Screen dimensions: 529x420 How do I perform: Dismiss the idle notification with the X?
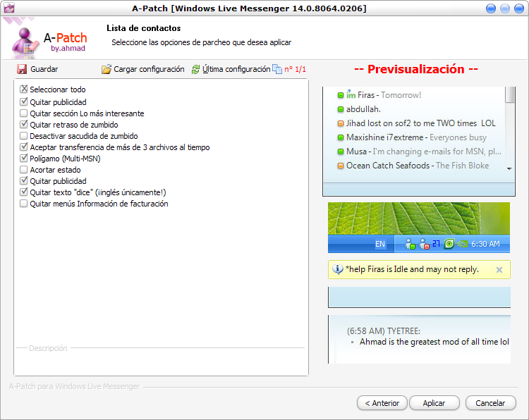click(499, 269)
